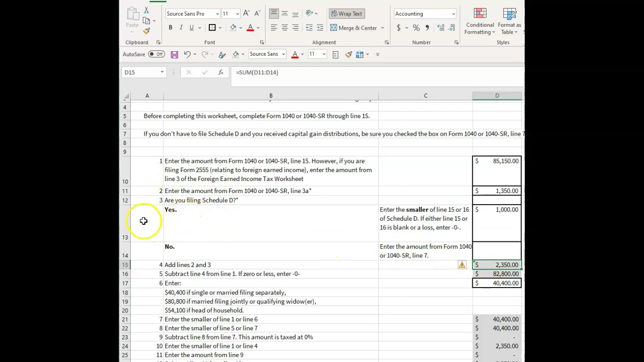This screenshot has height=362, width=644.
Task: Toggle Merge & Center
Action: coord(353,28)
